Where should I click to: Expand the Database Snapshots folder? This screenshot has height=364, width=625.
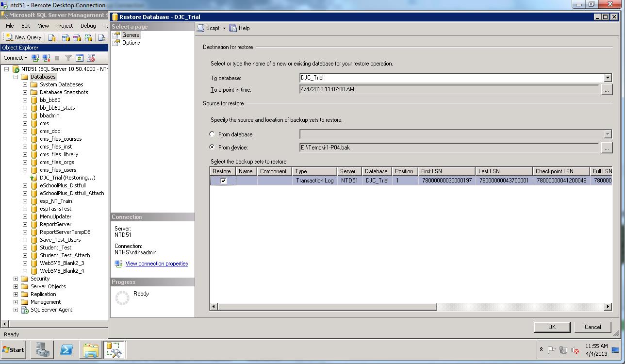[25, 92]
